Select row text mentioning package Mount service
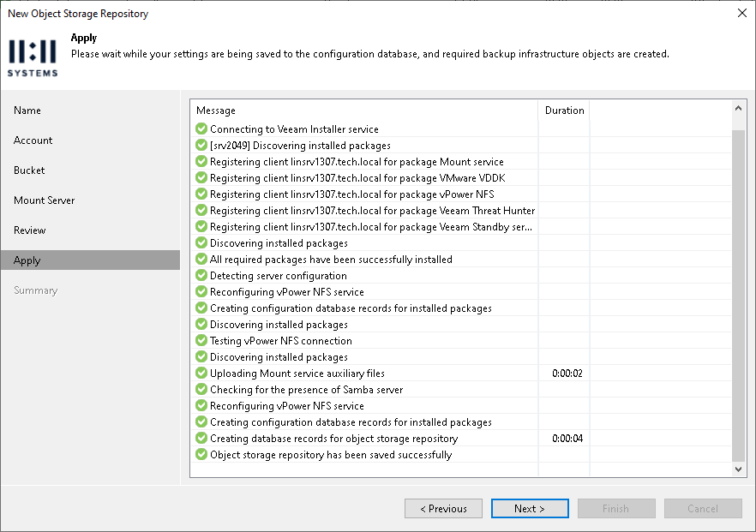Screen dimensions: 756x532 [357, 161]
